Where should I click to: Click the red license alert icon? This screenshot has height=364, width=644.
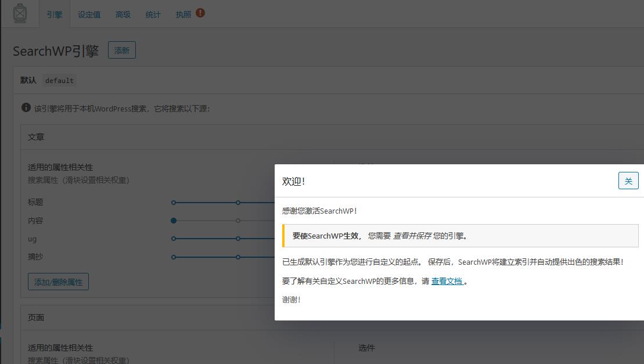tap(200, 13)
